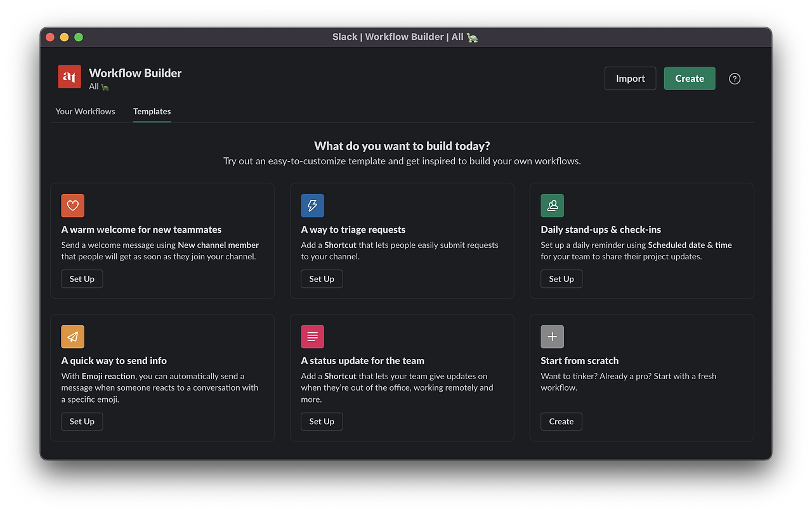Set Up the status update template

point(322,422)
